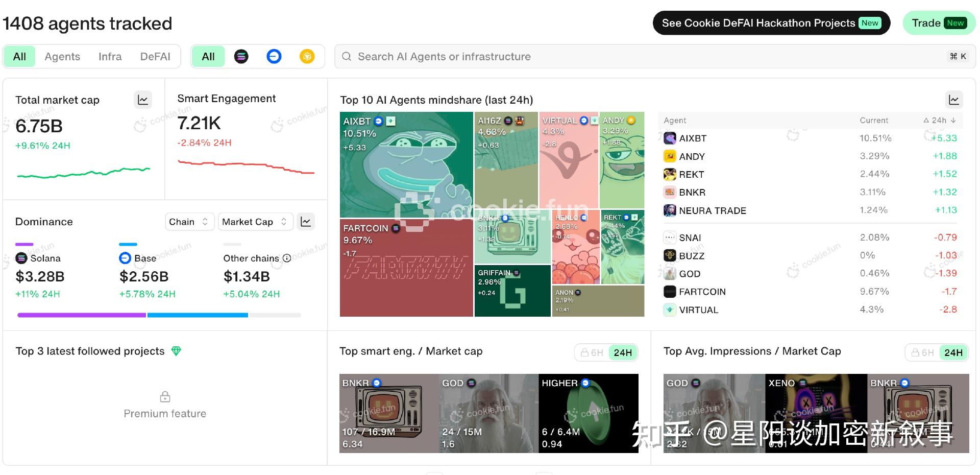Click Base logo in Dominance panel

125,258
